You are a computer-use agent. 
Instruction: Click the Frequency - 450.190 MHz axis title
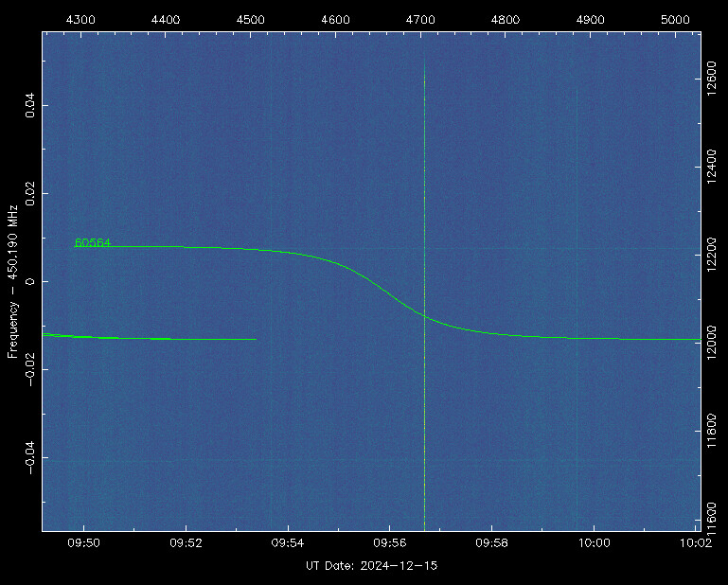point(12,282)
